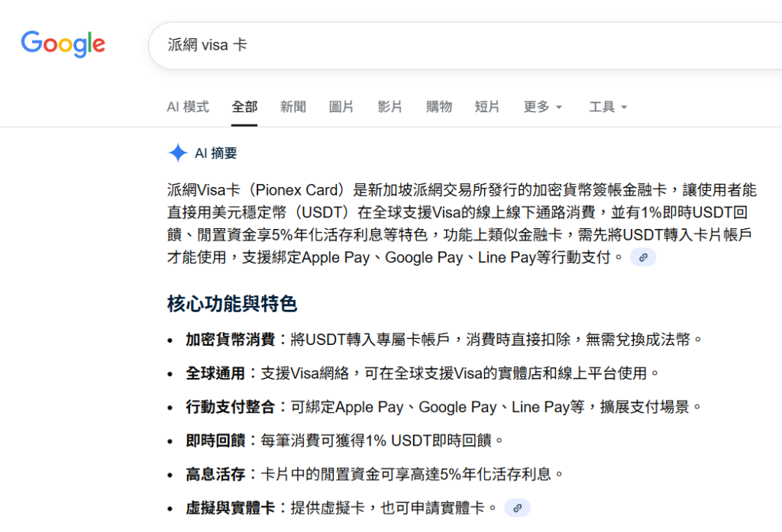
Task: Switch to the AI 模式 tab
Action: [x=187, y=107]
